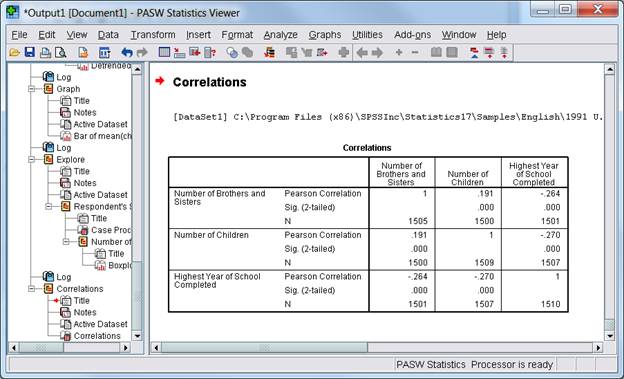This screenshot has height=379, width=624.
Task: Click the Designate Window plus icon
Action: pyautogui.click(x=344, y=52)
